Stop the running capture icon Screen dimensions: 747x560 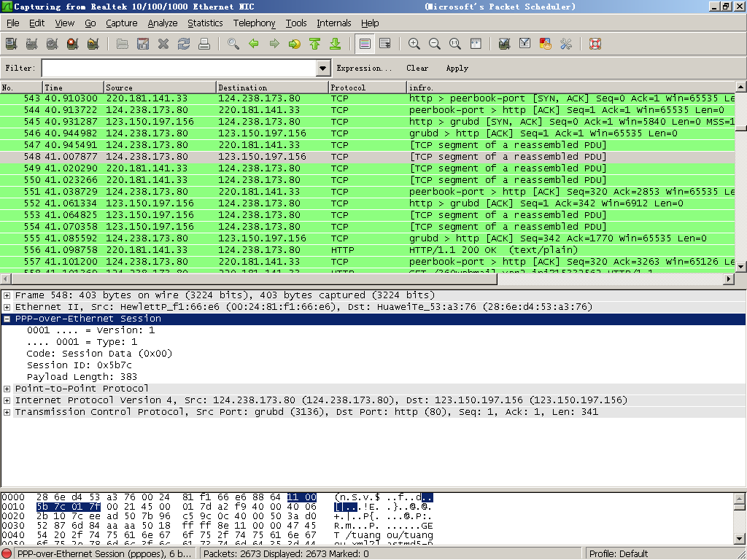[x=72, y=44]
